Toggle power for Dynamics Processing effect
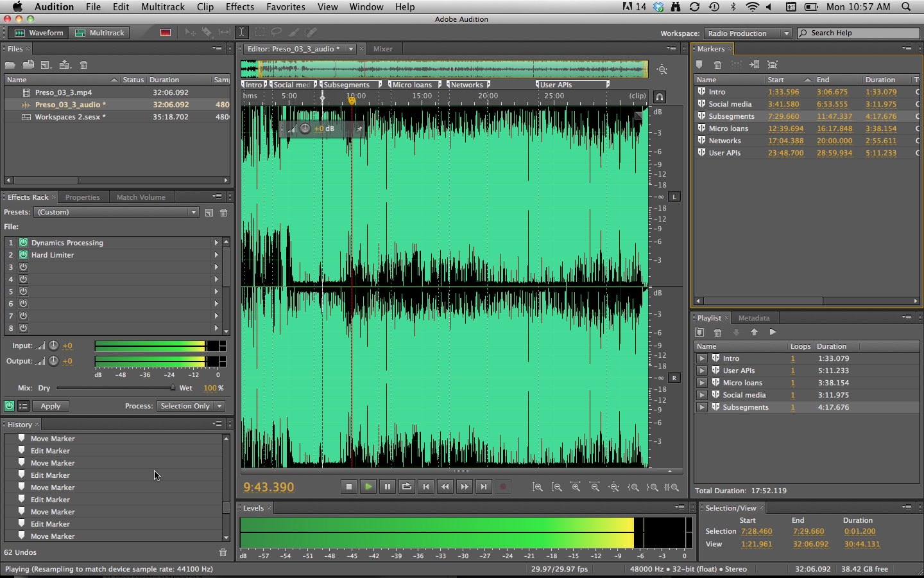This screenshot has height=578, width=924. point(23,243)
